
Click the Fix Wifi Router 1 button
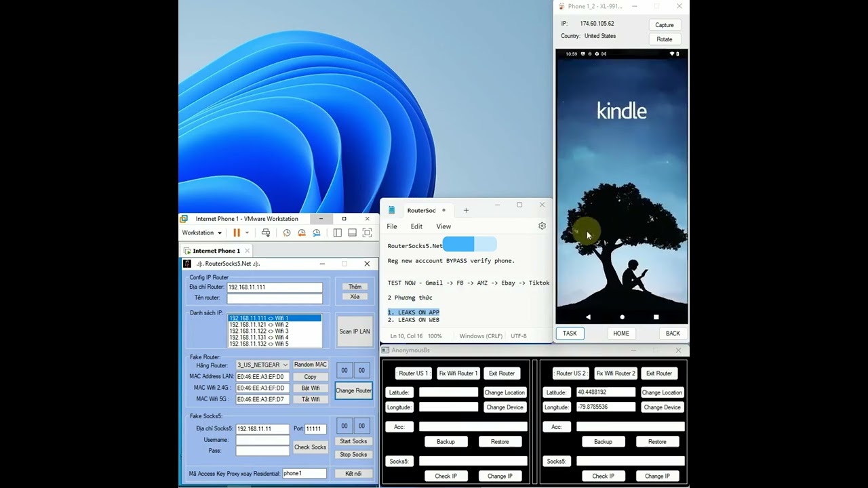458,373
